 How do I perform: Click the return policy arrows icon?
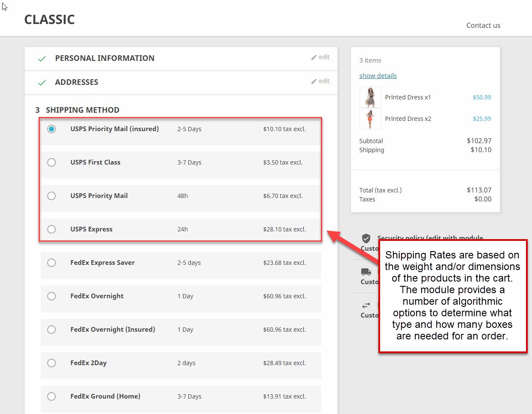click(x=366, y=305)
